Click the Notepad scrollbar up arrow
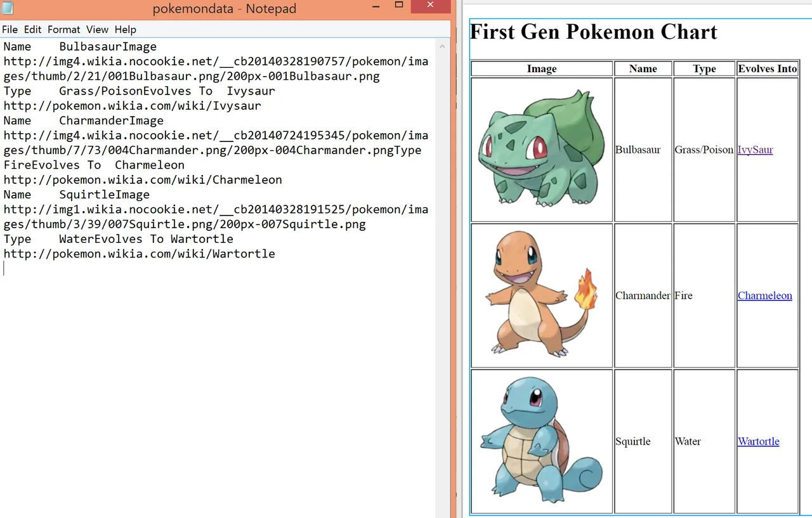 pos(443,45)
